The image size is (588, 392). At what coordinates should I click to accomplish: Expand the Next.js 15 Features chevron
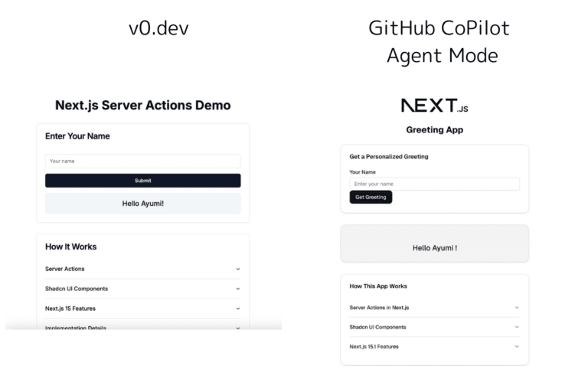[x=238, y=309]
